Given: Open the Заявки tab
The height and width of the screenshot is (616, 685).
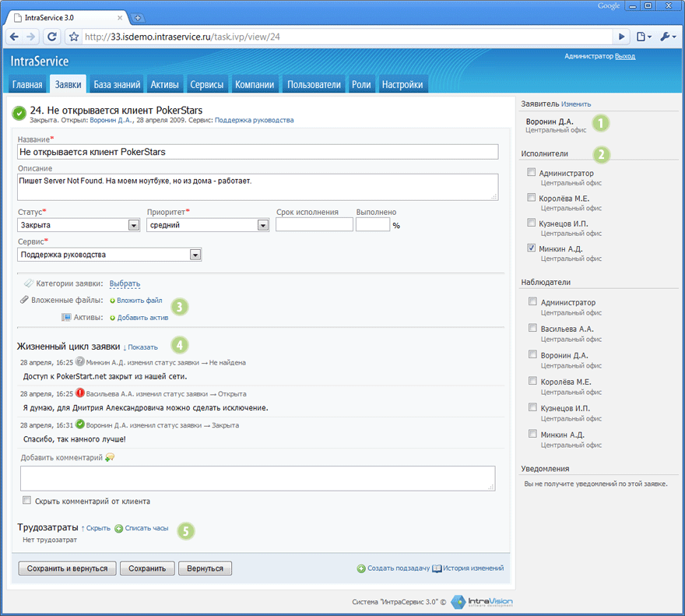Looking at the screenshot, I should [x=68, y=84].
